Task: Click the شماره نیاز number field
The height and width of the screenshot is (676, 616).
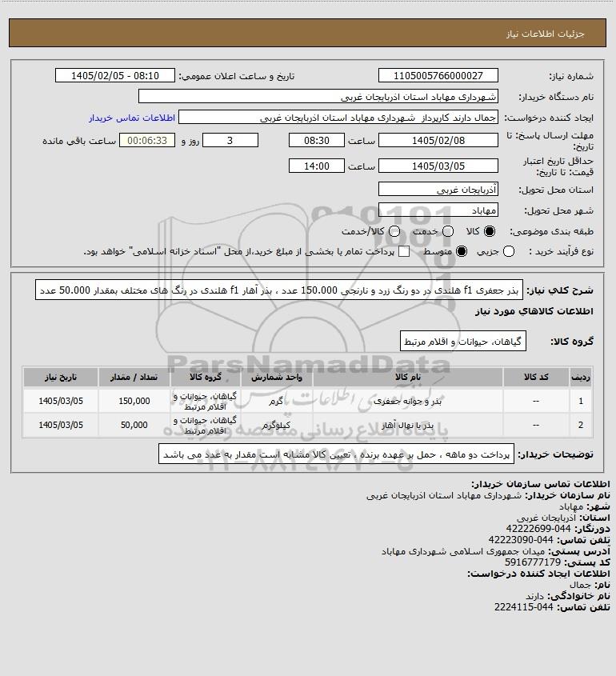Action: click(438, 75)
